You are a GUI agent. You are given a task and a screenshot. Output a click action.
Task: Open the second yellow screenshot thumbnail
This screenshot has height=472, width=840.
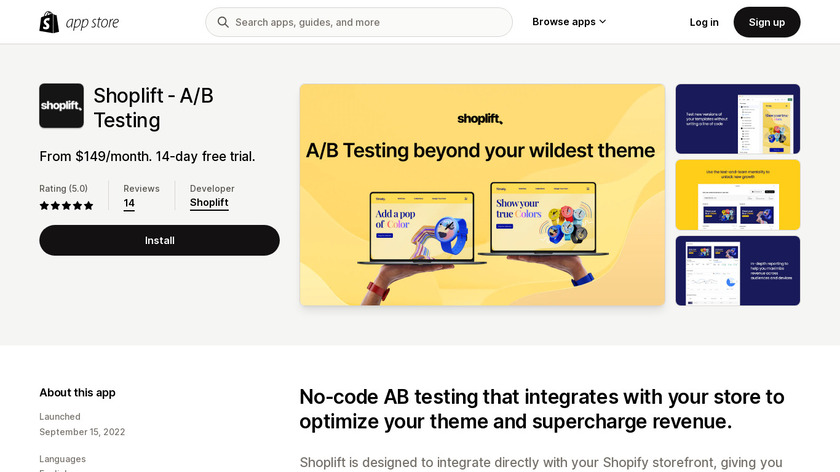coord(737,195)
